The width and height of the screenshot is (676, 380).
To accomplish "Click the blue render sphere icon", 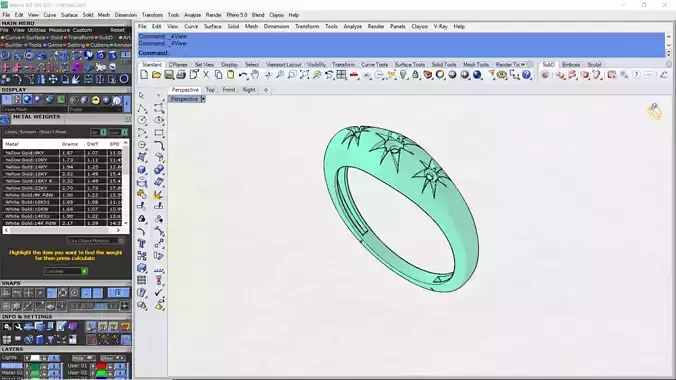I will pos(477,75).
